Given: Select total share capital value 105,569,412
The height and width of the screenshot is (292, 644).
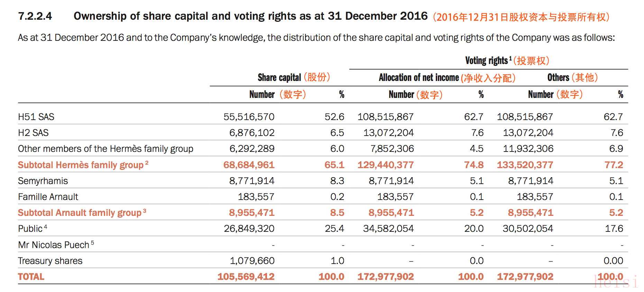Looking at the screenshot, I should coord(246,277).
